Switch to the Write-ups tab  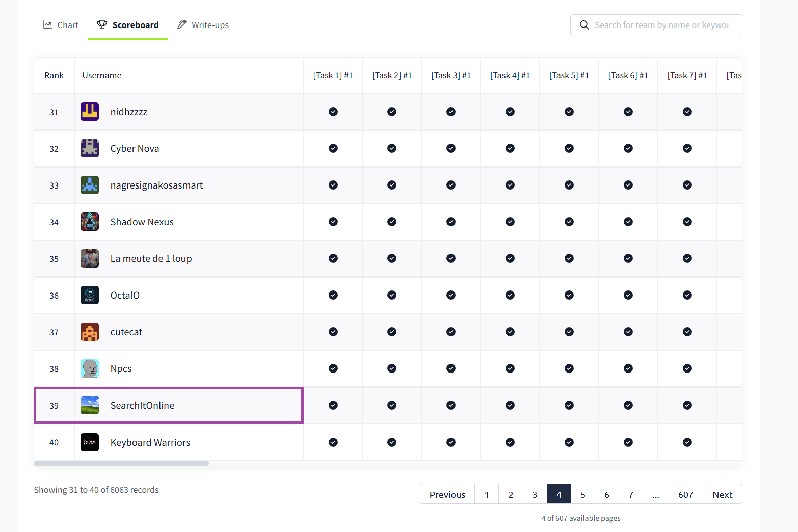pos(203,25)
